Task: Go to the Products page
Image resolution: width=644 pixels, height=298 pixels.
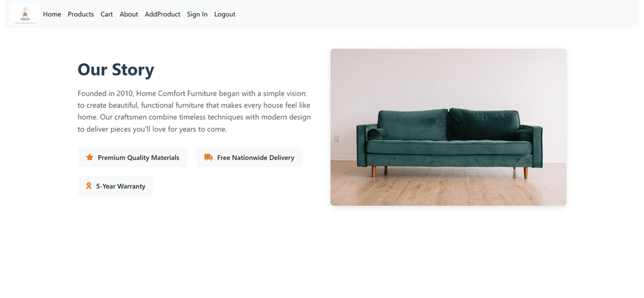Action: (80, 14)
